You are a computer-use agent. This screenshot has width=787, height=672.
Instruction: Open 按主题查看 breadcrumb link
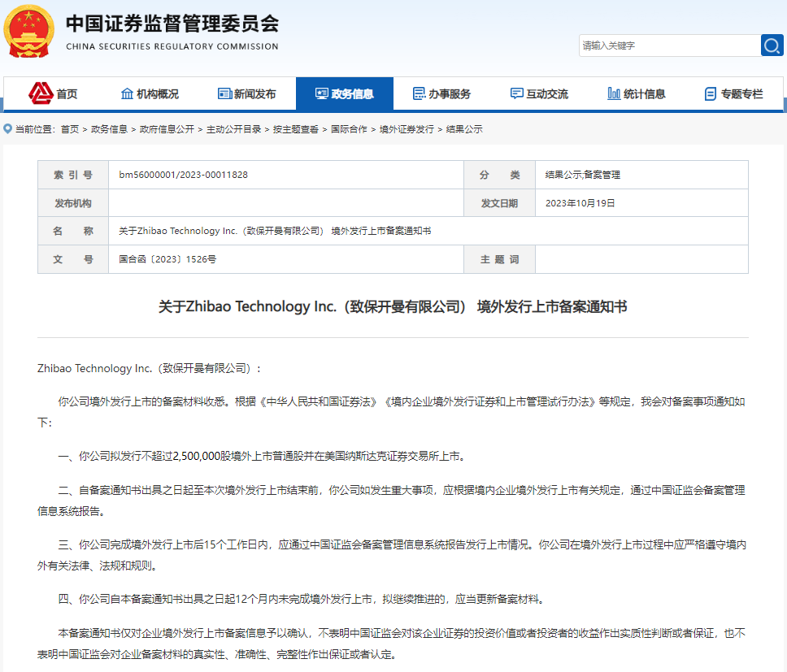tap(296, 129)
